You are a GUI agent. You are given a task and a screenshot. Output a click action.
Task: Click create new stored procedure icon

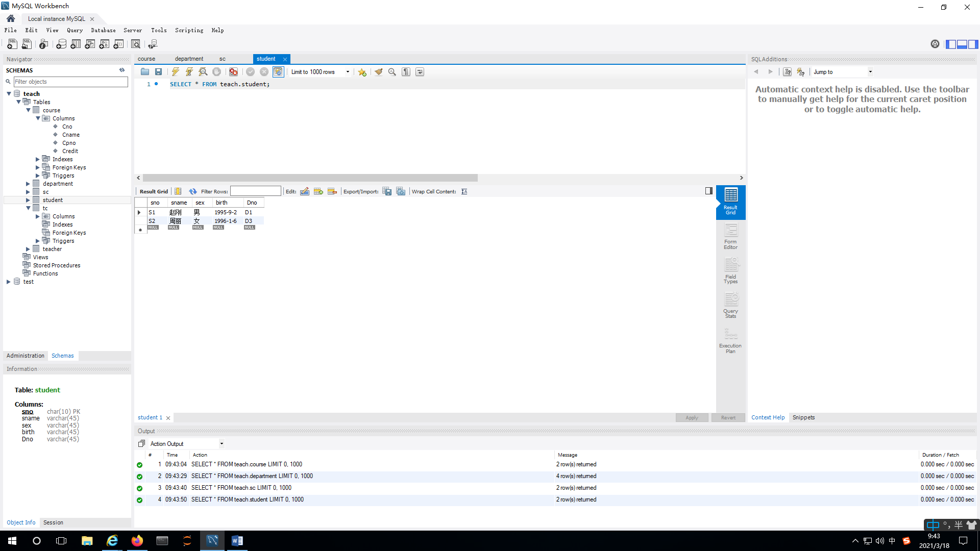point(104,44)
